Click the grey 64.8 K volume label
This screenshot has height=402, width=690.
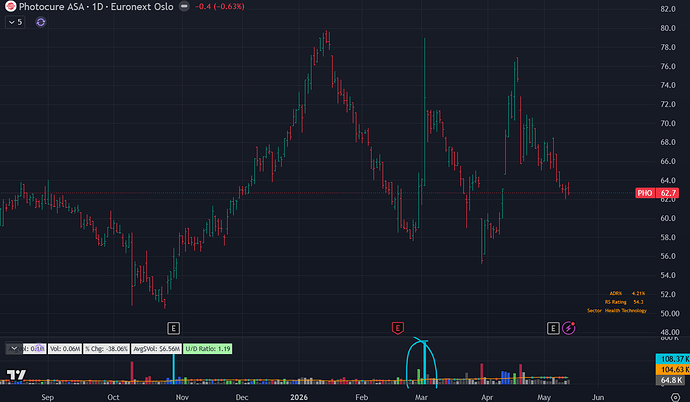coord(672,380)
